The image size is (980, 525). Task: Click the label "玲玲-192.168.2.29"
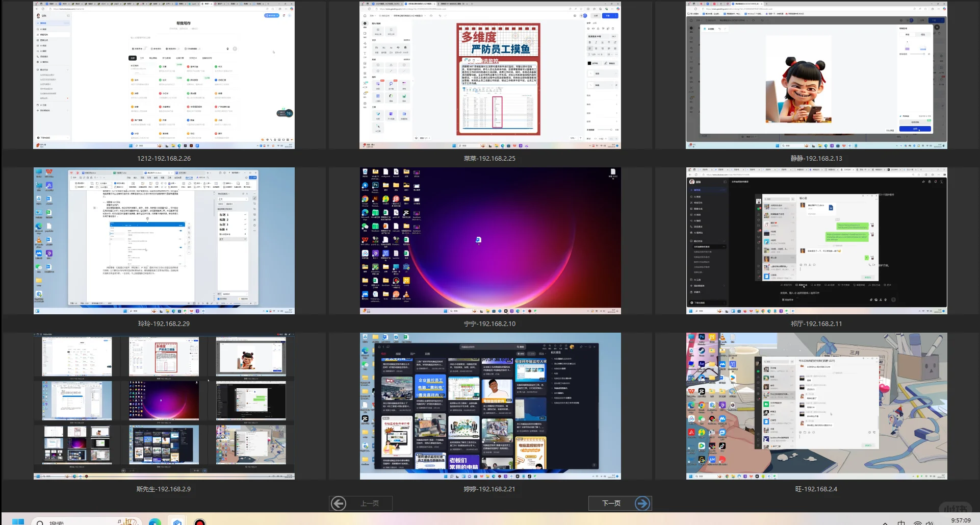coord(164,324)
